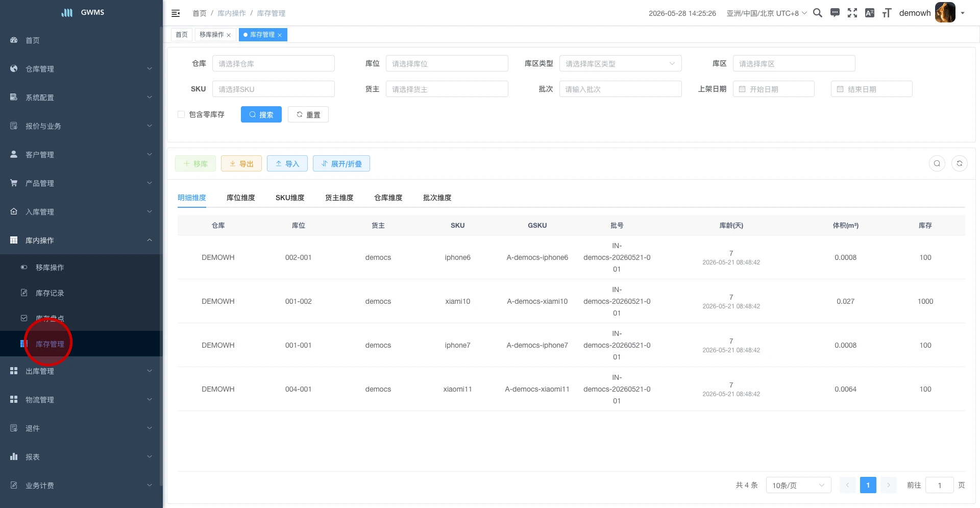980x508 pixels.
Task: Open 首页 in the sidebar
Action: click(x=82, y=40)
